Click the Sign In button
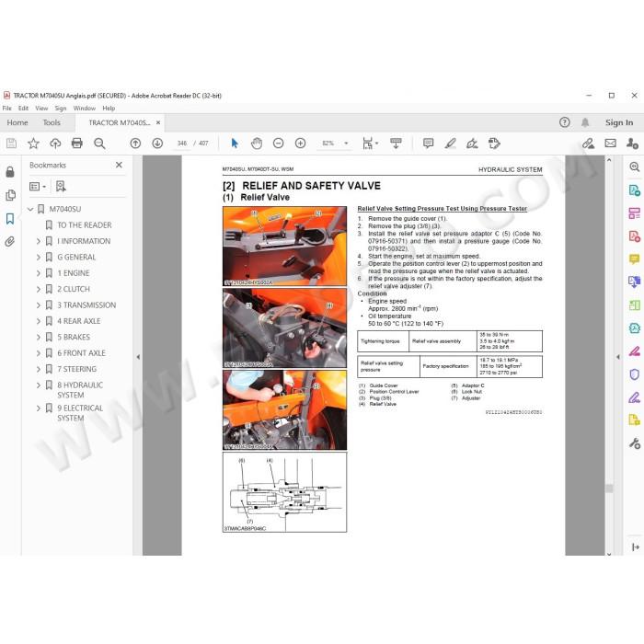Image resolution: width=644 pixels, height=644 pixels. tap(619, 122)
